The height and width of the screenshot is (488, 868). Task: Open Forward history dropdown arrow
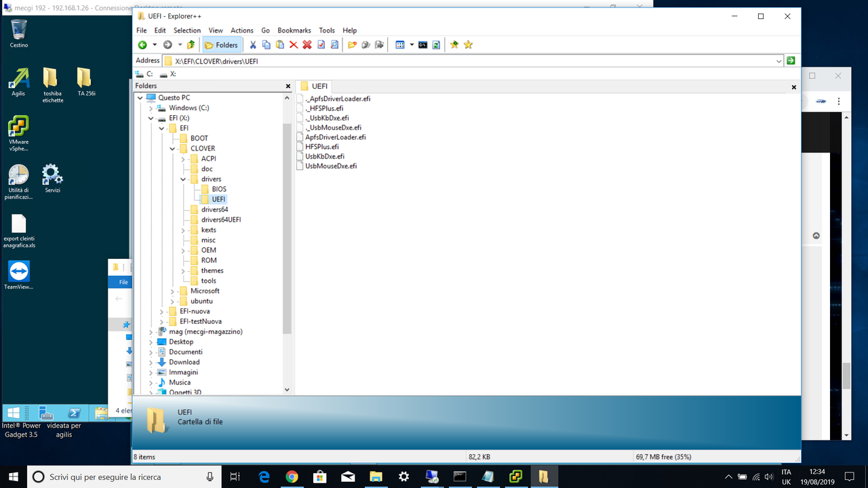click(x=180, y=45)
